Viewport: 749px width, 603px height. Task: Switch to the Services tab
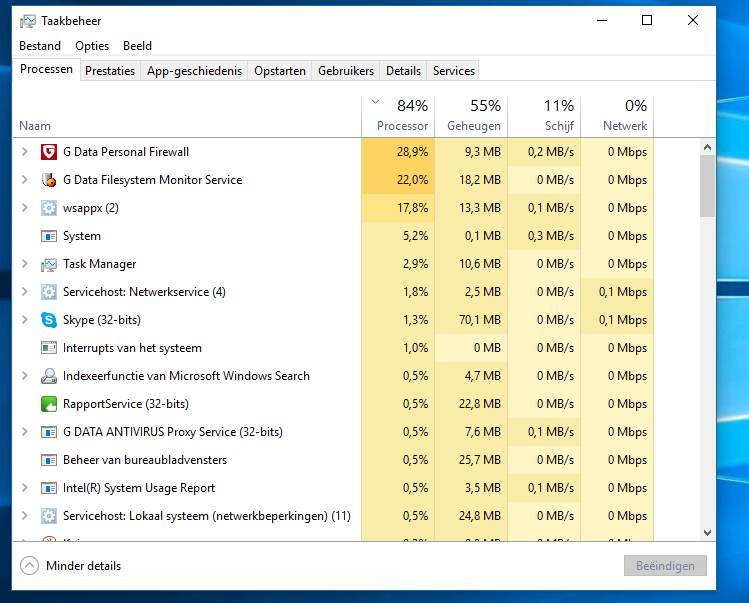click(x=454, y=71)
